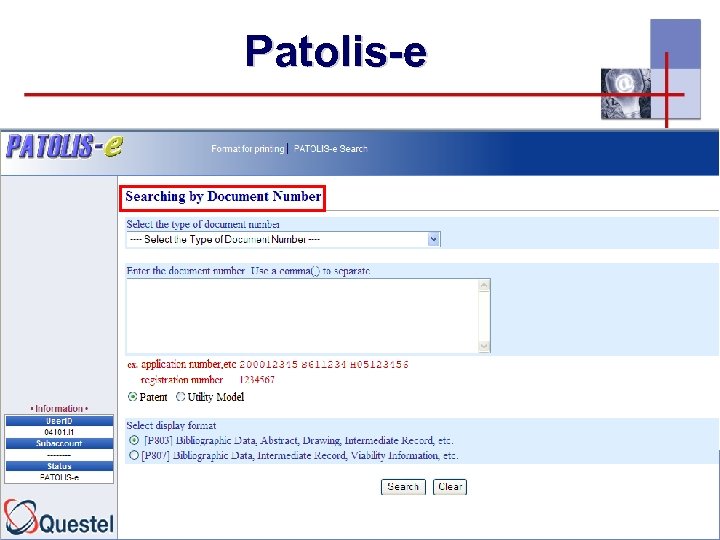The height and width of the screenshot is (540, 720).
Task: Click the Search button
Action: [x=403, y=487]
